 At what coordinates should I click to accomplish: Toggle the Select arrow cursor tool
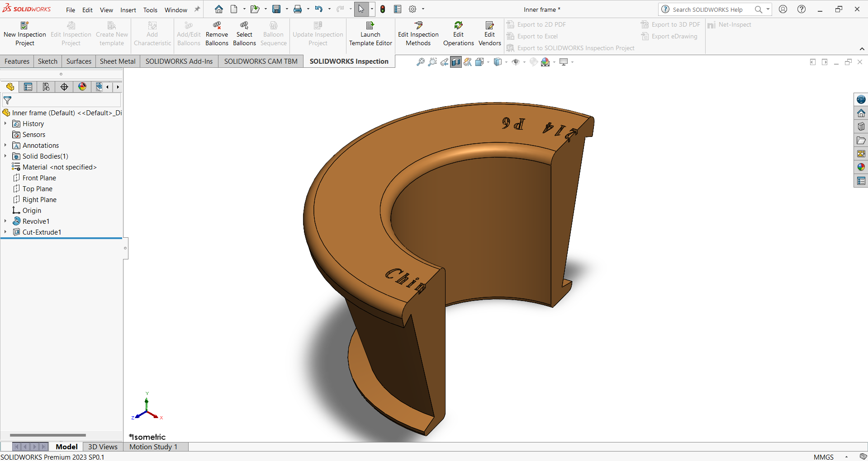(361, 9)
